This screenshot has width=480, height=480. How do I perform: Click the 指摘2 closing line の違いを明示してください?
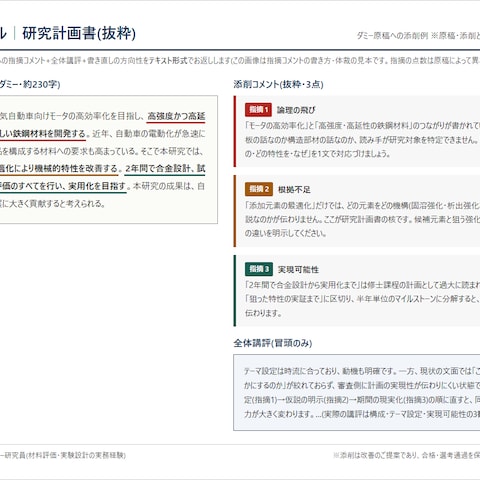point(286,233)
